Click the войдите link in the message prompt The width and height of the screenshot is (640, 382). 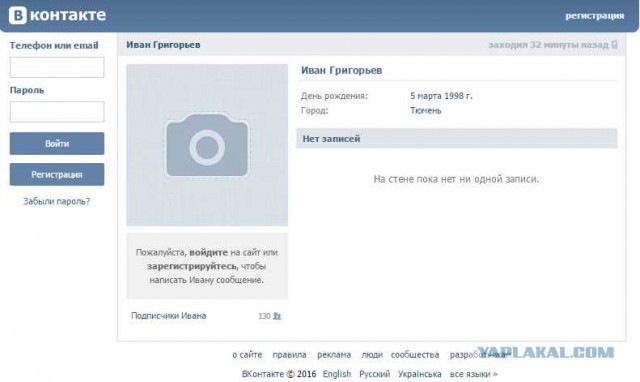pos(209,252)
